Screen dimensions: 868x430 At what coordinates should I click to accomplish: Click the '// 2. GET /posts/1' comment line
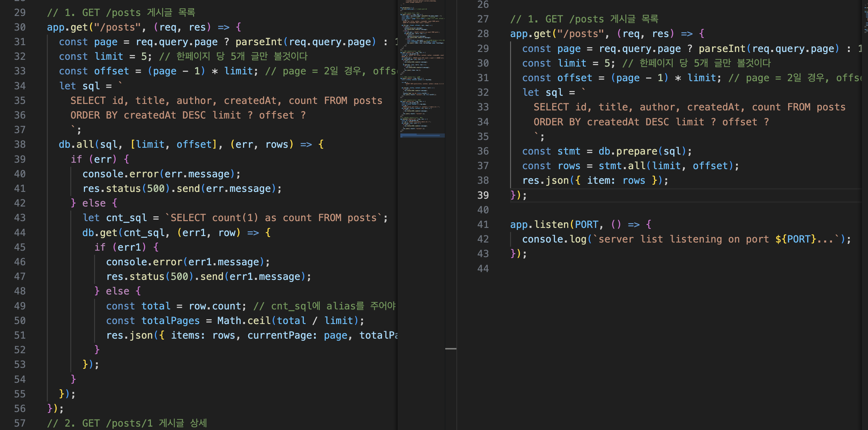(127, 423)
